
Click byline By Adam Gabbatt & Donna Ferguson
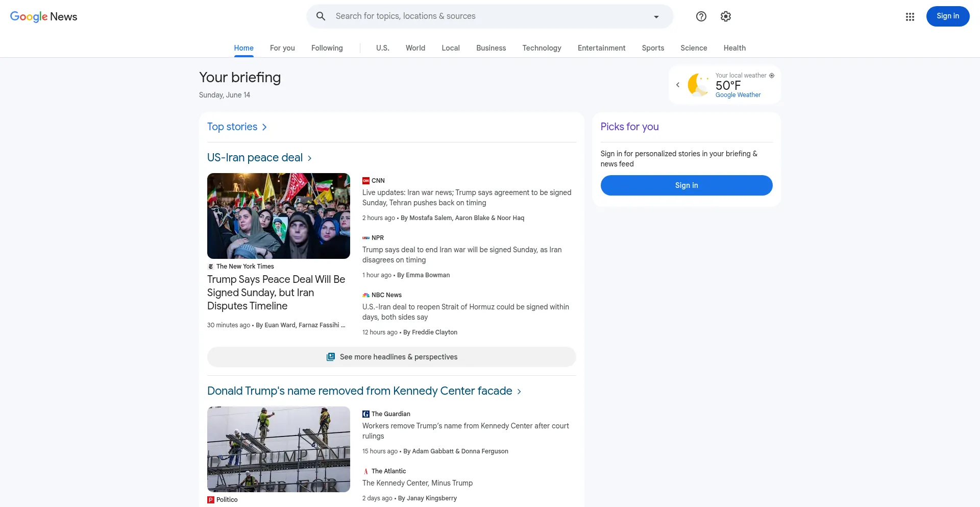[x=456, y=451]
